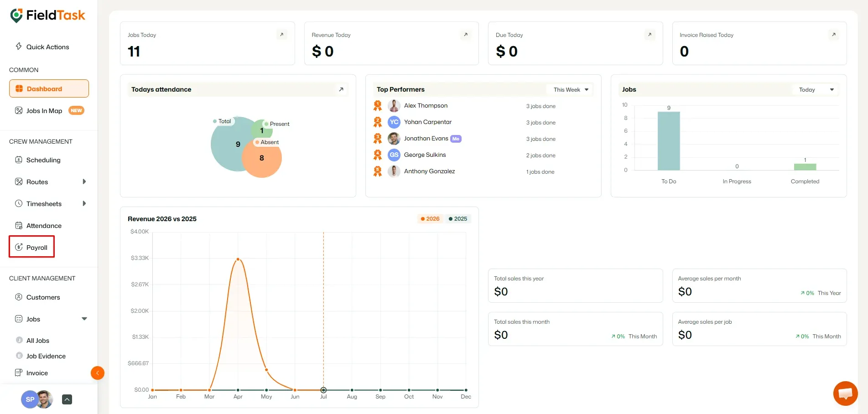Open the Payroll page
Screen dimensions: 868x414
click(31, 247)
